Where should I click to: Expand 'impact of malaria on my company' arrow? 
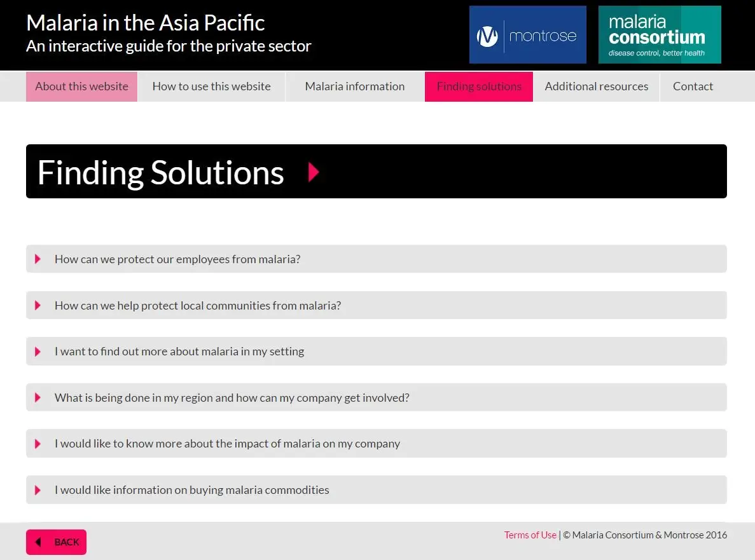38,444
